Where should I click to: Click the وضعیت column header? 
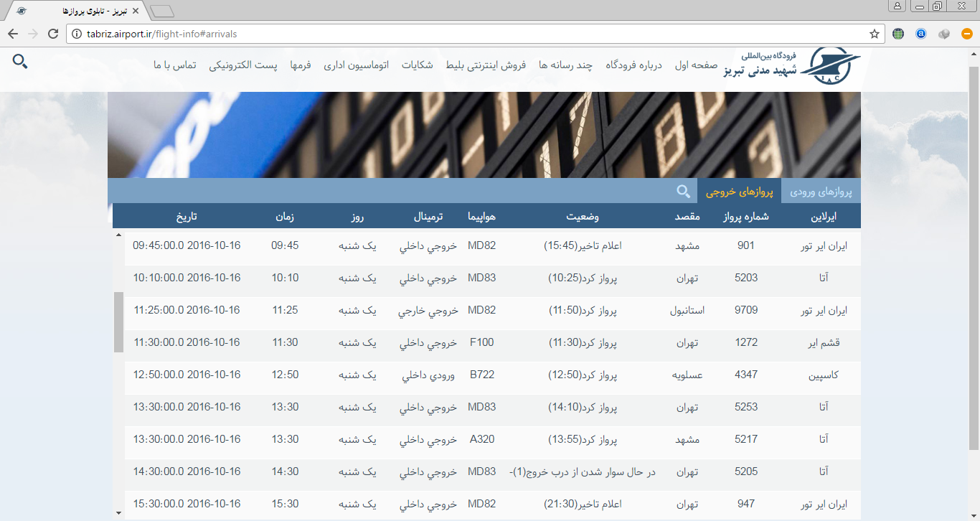click(x=583, y=216)
